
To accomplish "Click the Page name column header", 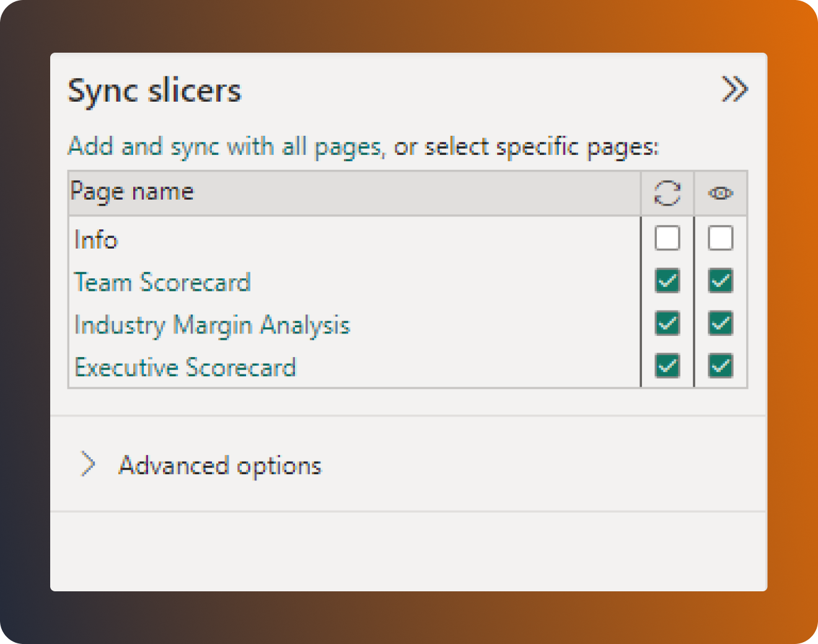I will pyautogui.click(x=131, y=191).
